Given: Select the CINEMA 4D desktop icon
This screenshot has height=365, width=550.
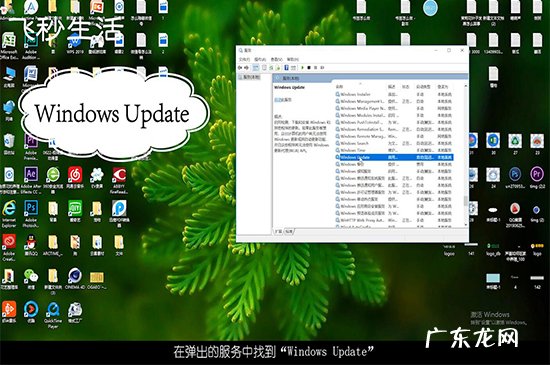Looking at the screenshot, I should tap(75, 278).
